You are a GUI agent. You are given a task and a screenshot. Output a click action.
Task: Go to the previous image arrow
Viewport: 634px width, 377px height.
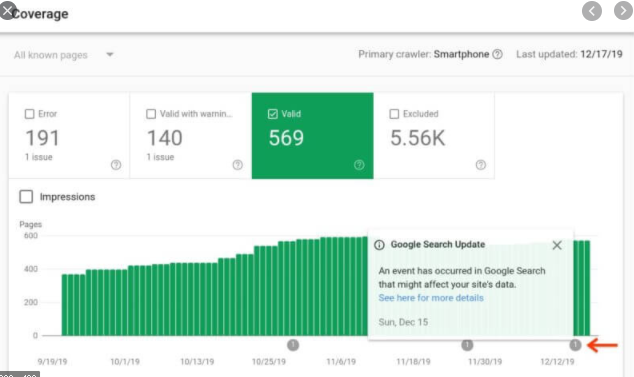(592, 11)
